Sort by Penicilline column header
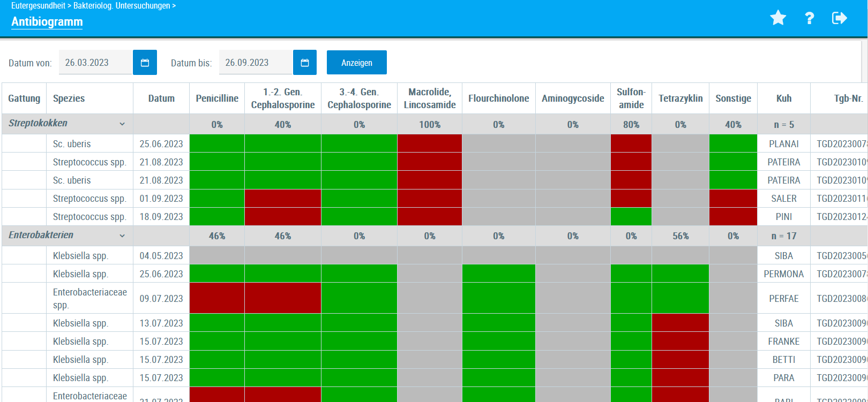The image size is (868, 402). pos(217,98)
